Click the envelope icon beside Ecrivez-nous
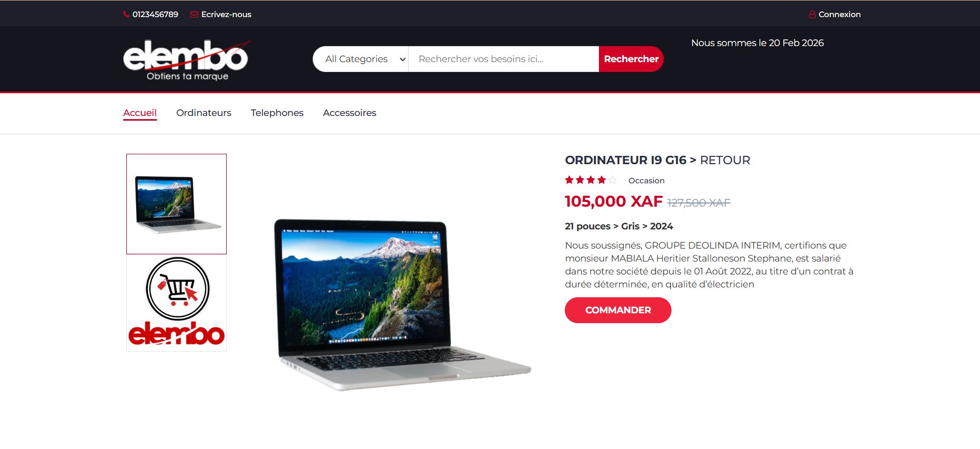 (x=194, y=15)
